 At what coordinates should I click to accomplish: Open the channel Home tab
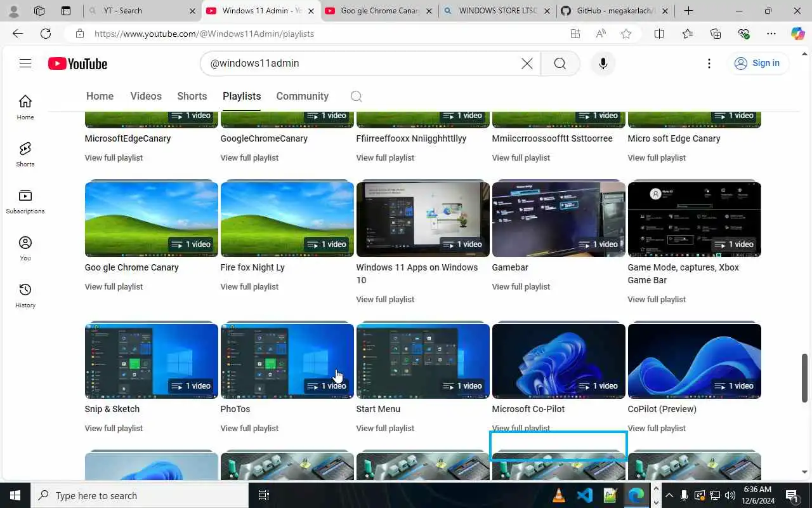pyautogui.click(x=100, y=97)
